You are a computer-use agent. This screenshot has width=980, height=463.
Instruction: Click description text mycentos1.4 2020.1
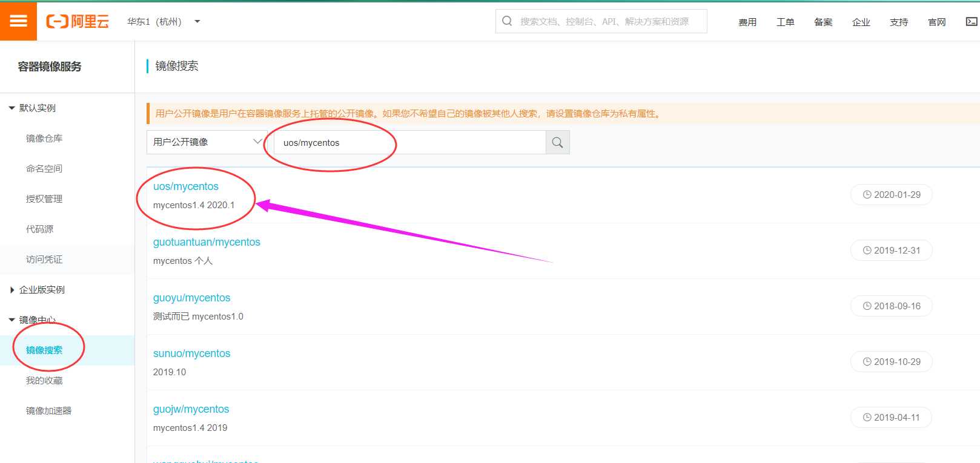pyautogui.click(x=194, y=205)
